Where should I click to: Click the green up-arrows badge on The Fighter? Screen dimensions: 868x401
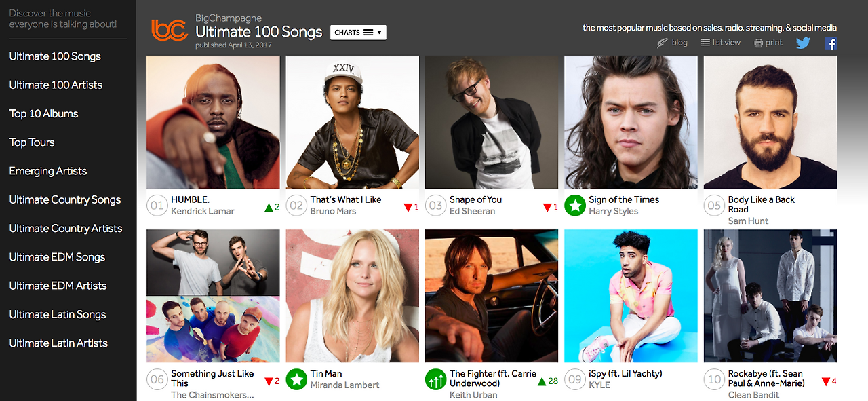click(x=436, y=379)
